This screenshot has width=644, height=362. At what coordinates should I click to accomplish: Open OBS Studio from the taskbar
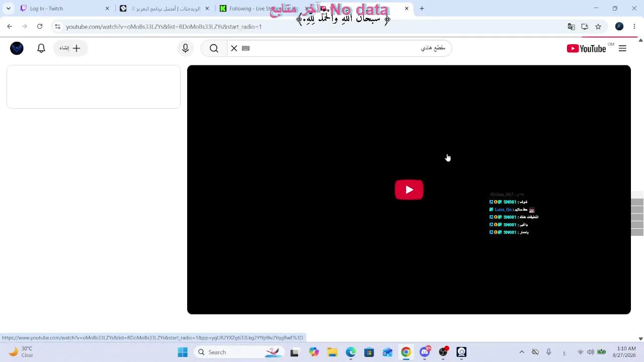tap(443, 352)
